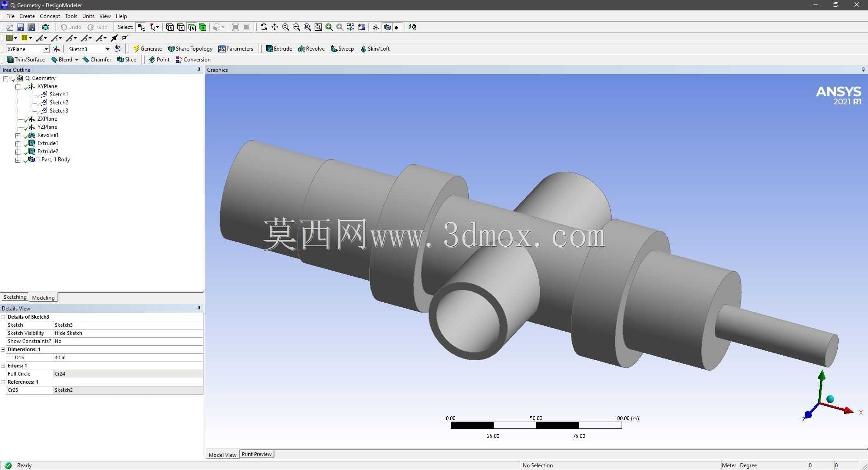The height and width of the screenshot is (470, 868).
Task: Click the Skin/Loft tool
Action: tap(375, 49)
